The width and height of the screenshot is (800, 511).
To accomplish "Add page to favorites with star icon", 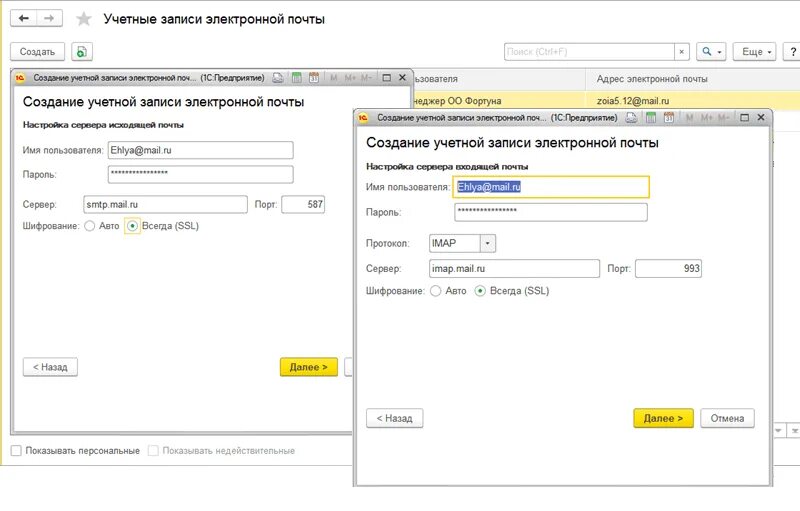I will coord(83,19).
